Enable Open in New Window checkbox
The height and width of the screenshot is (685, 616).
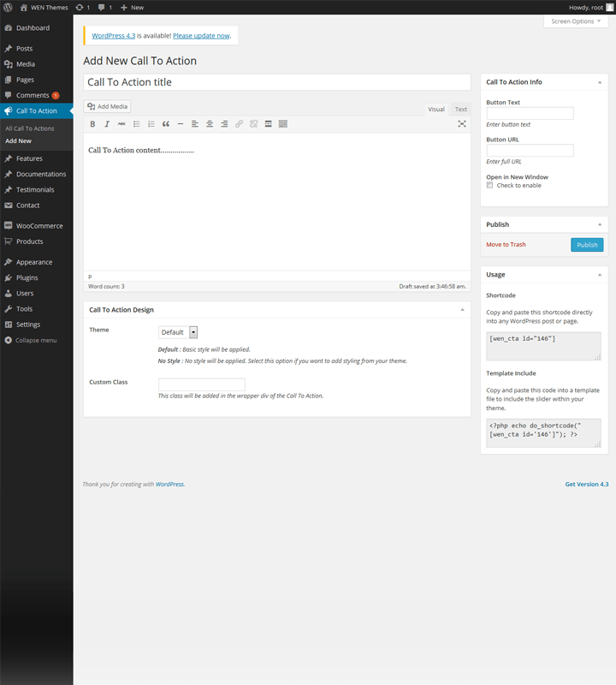click(490, 185)
